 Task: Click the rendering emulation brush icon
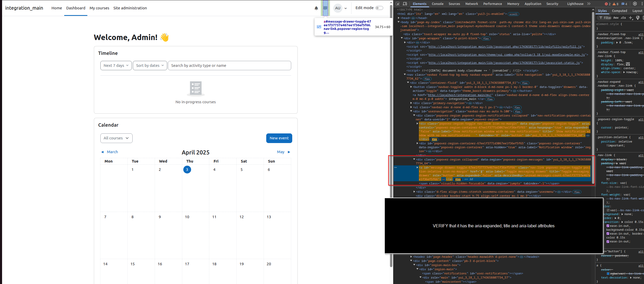coord(638,18)
